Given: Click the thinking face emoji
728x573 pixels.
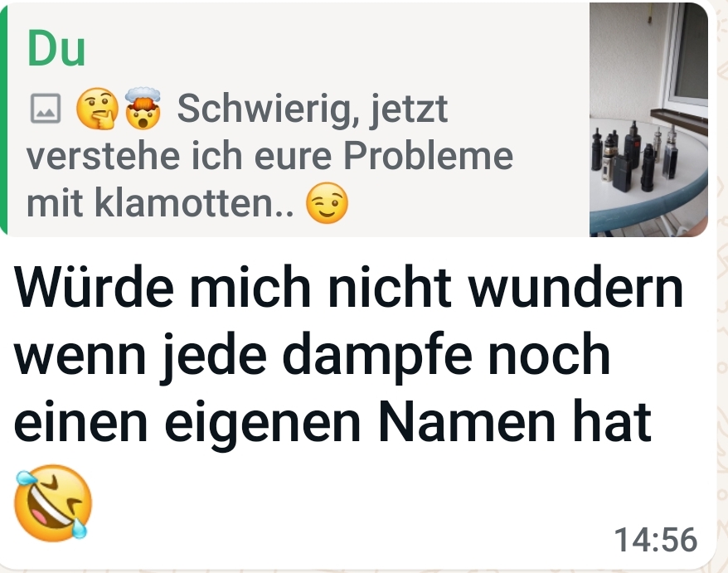Looking at the screenshot, I should coord(97,109).
